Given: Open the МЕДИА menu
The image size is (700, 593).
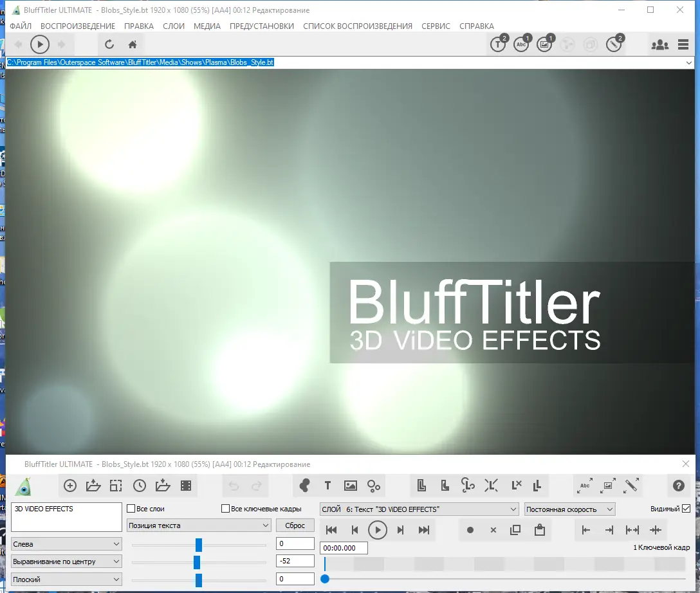Looking at the screenshot, I should click(207, 26).
